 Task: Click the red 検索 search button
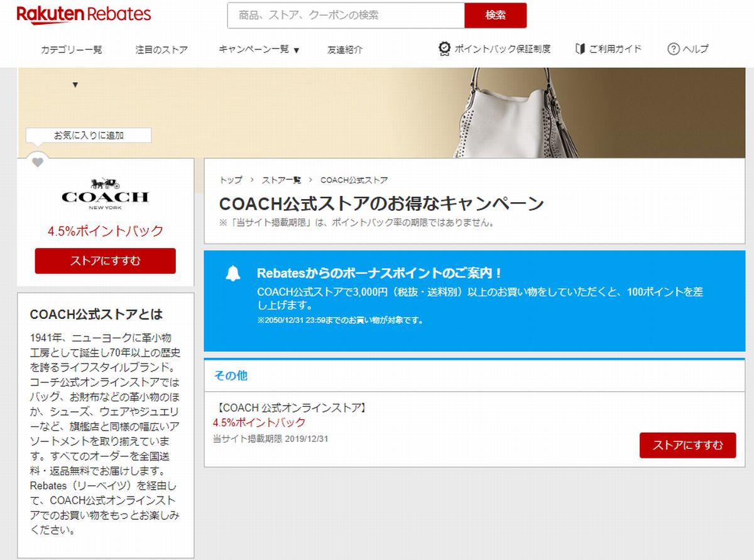coord(496,16)
